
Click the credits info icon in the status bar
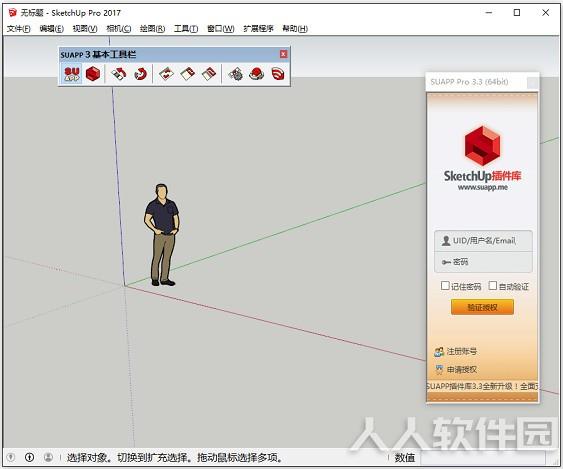[30, 457]
